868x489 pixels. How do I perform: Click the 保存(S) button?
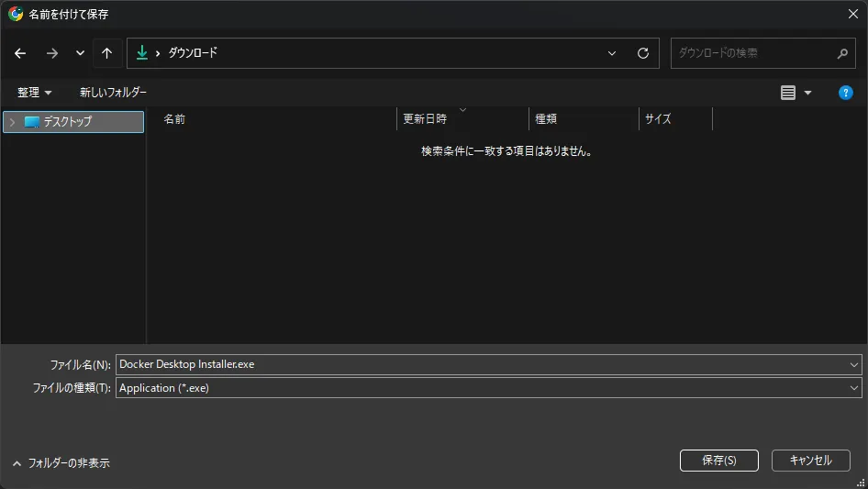pyautogui.click(x=719, y=461)
